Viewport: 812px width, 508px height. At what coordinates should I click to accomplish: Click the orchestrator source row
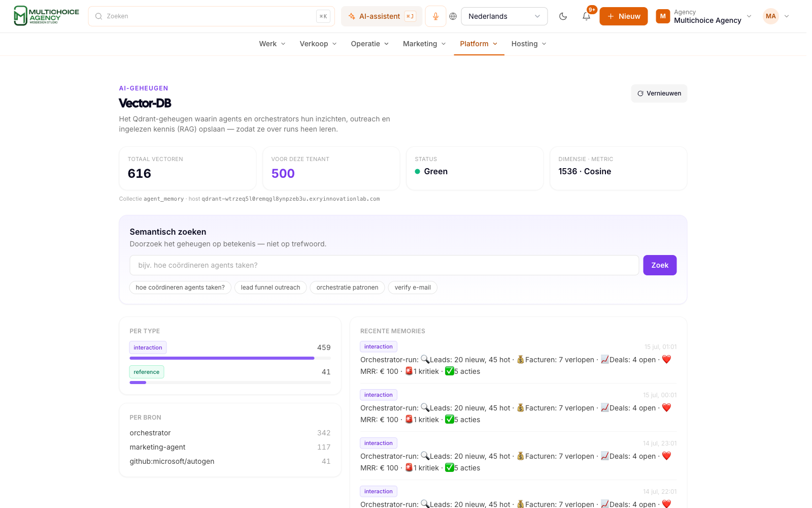click(x=230, y=433)
